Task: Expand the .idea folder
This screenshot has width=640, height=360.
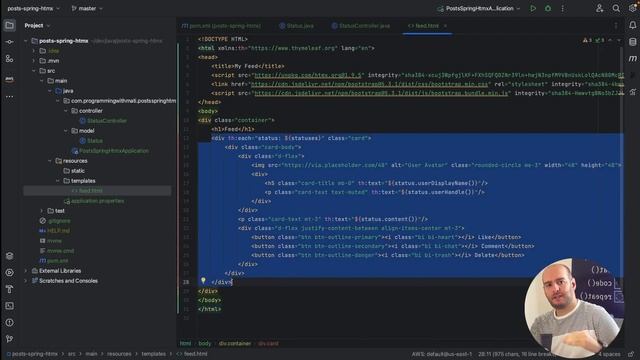Action: coord(34,51)
